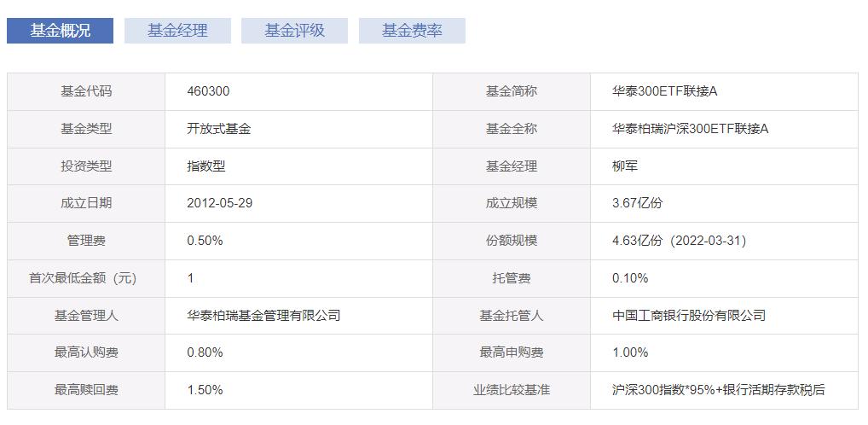This screenshot has height=425, width=868.
Task: Click the 基金全称 label
Action: pyautogui.click(x=512, y=129)
